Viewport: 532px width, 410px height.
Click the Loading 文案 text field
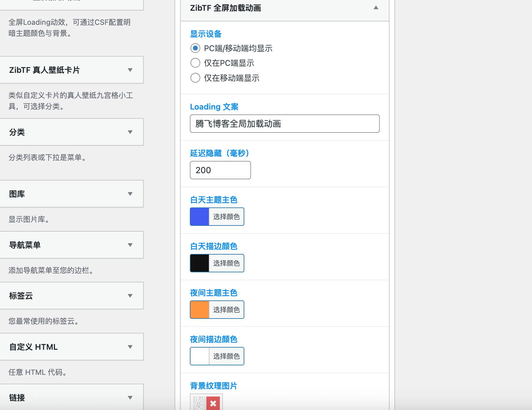[x=284, y=124]
